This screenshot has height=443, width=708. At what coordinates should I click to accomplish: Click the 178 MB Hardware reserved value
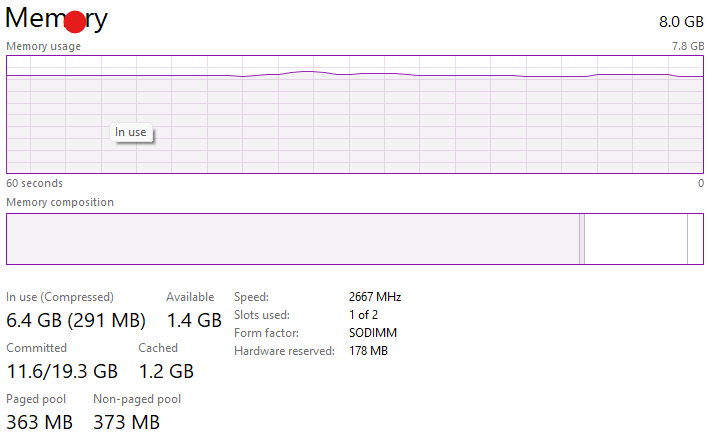tap(367, 351)
